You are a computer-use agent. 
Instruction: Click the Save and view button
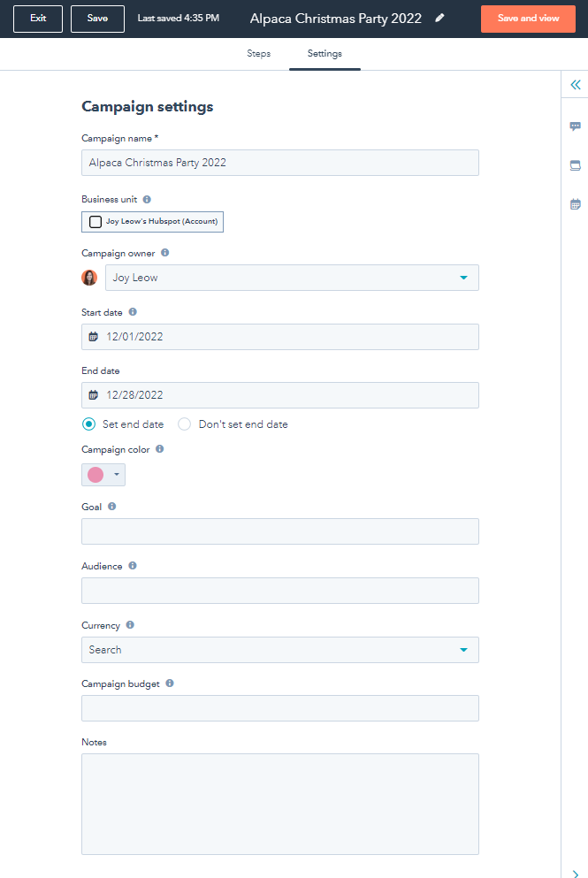pos(528,19)
